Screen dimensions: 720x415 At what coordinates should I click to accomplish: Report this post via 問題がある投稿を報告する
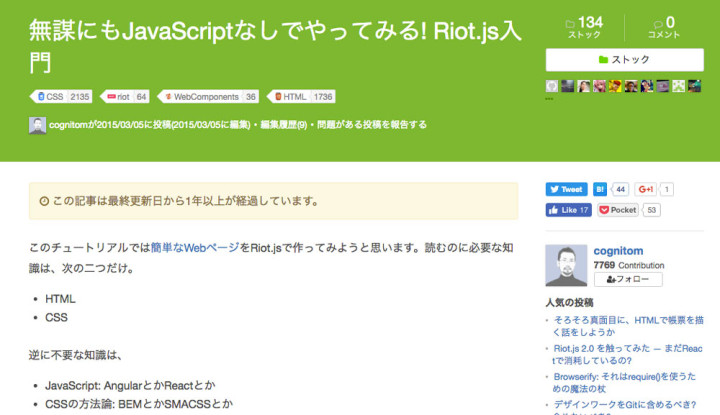point(371,125)
